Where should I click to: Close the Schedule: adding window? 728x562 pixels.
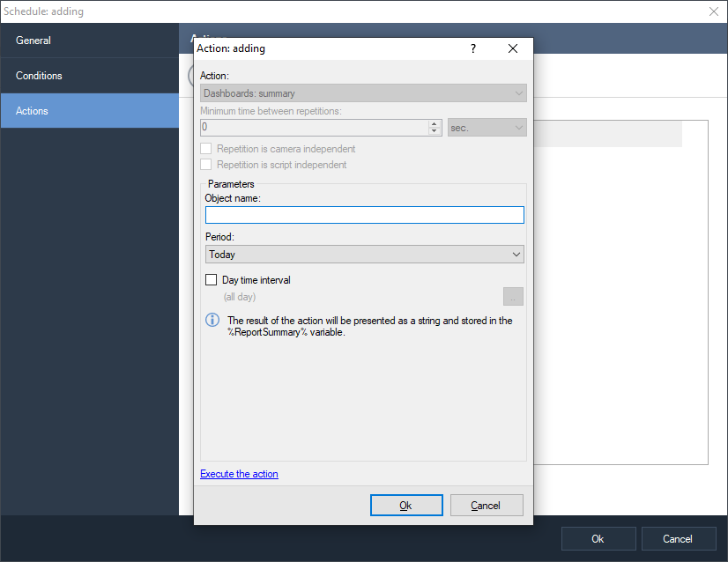pos(714,11)
